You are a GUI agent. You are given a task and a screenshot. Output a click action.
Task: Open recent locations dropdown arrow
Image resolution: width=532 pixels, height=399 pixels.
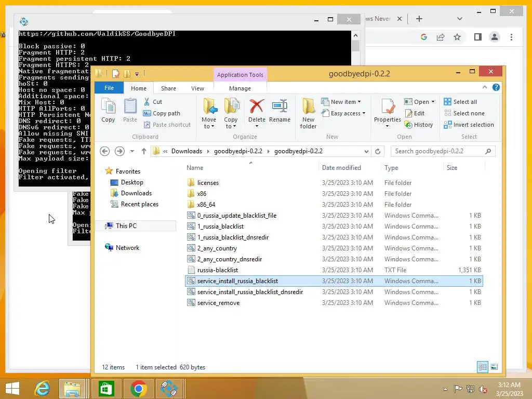click(132, 151)
